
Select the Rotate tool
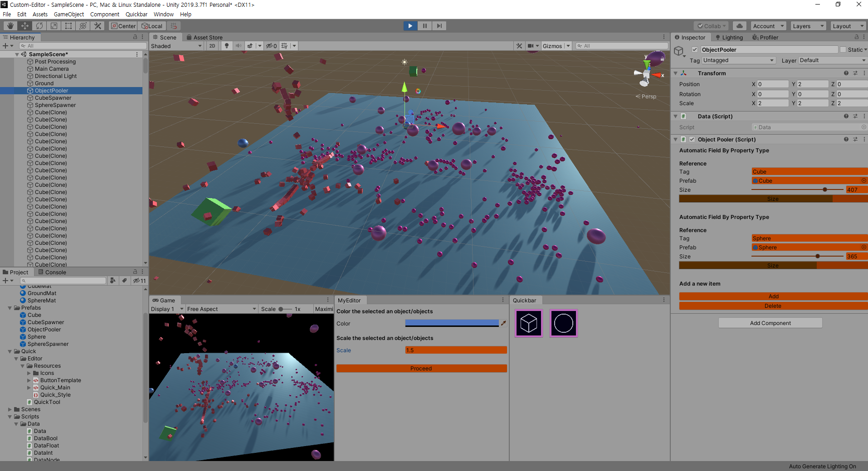click(x=39, y=26)
